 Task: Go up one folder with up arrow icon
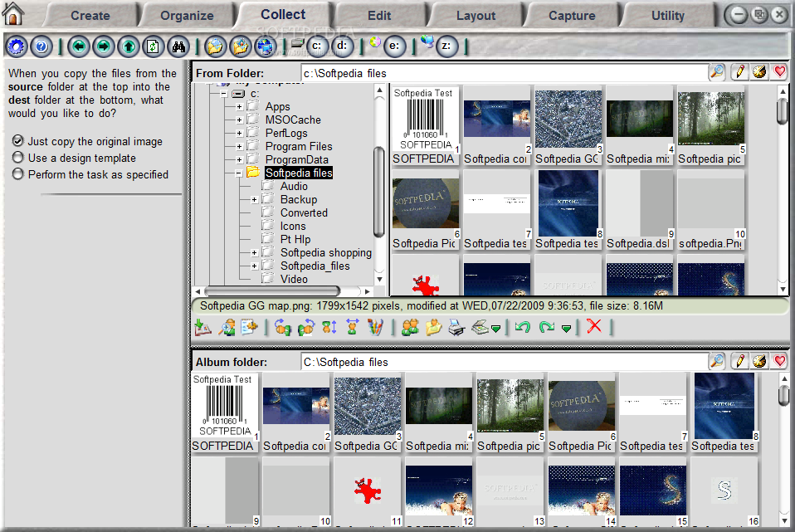pyautogui.click(x=129, y=46)
